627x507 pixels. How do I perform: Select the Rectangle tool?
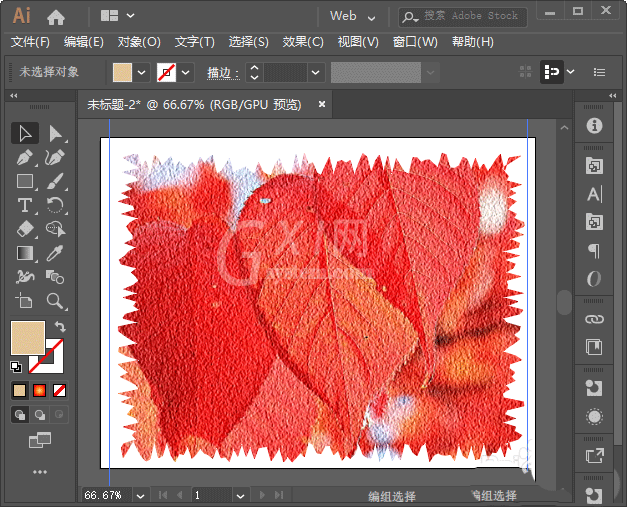(25, 181)
